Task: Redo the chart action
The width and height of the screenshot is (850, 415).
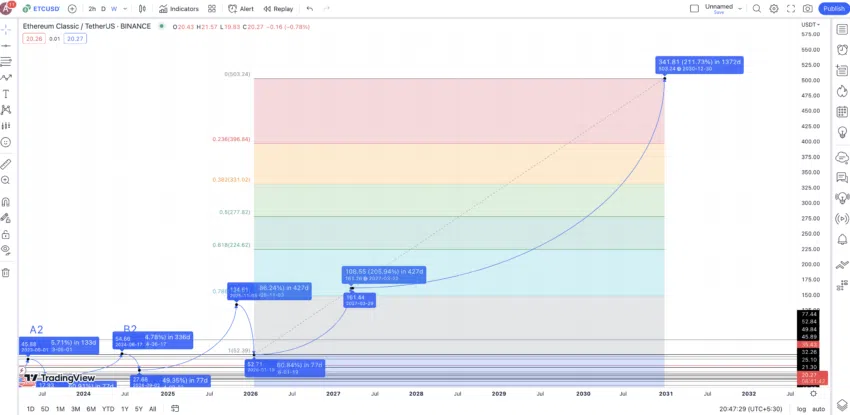Action: coord(326,9)
